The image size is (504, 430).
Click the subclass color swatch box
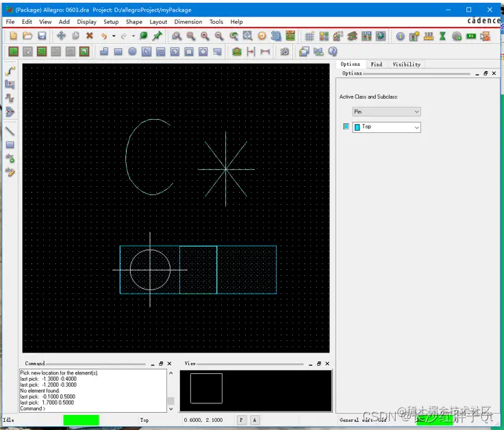click(x=346, y=126)
